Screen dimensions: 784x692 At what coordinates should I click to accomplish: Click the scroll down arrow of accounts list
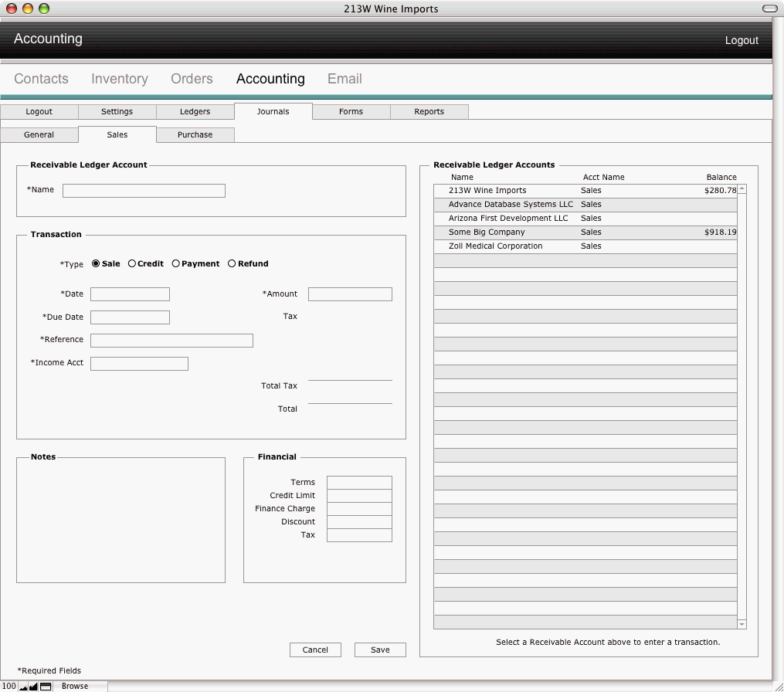[x=742, y=624]
